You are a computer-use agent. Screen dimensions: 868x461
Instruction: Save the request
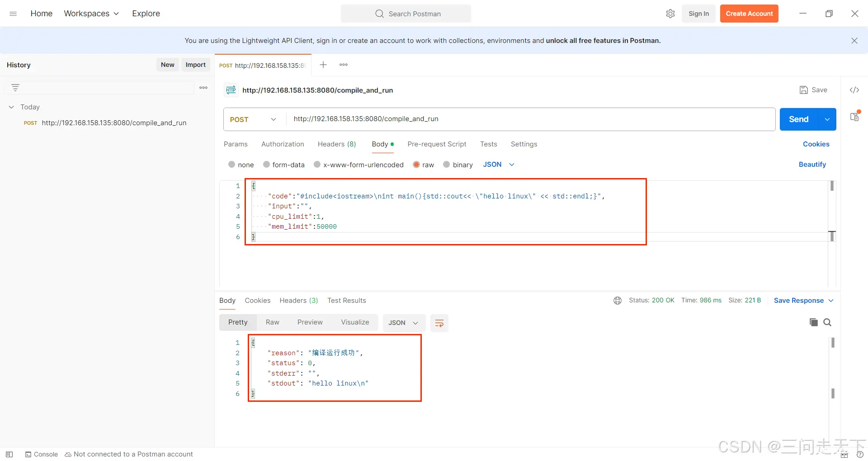[814, 90]
